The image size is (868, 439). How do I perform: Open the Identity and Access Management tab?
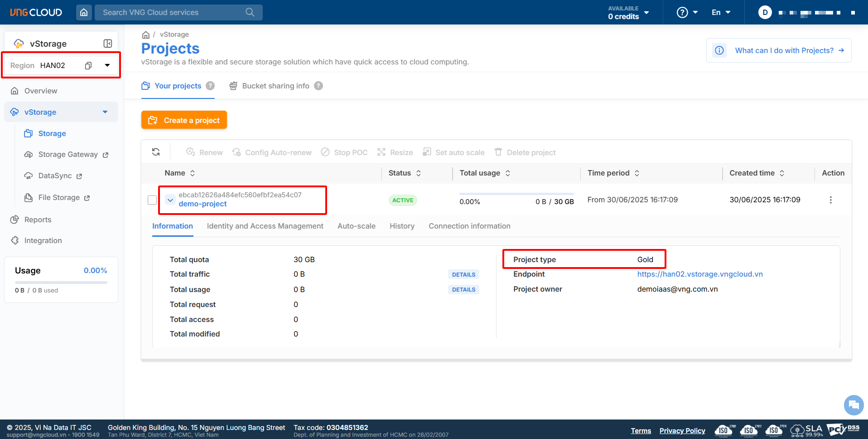pyautogui.click(x=265, y=226)
